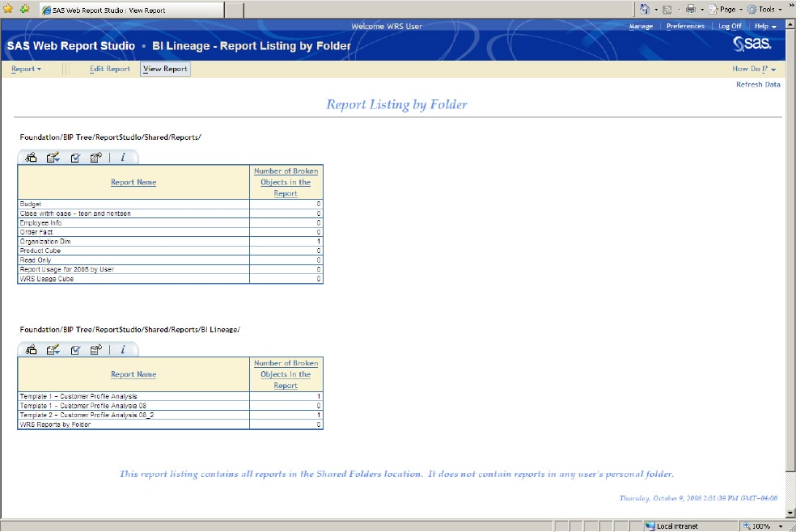Click the Add to Favorites icon
This screenshot has width=796, height=532.
click(x=25, y=9)
